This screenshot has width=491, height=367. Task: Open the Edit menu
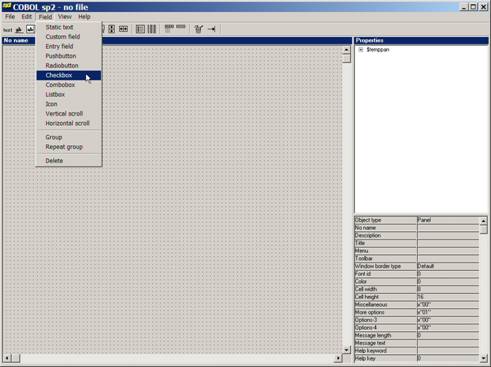26,17
